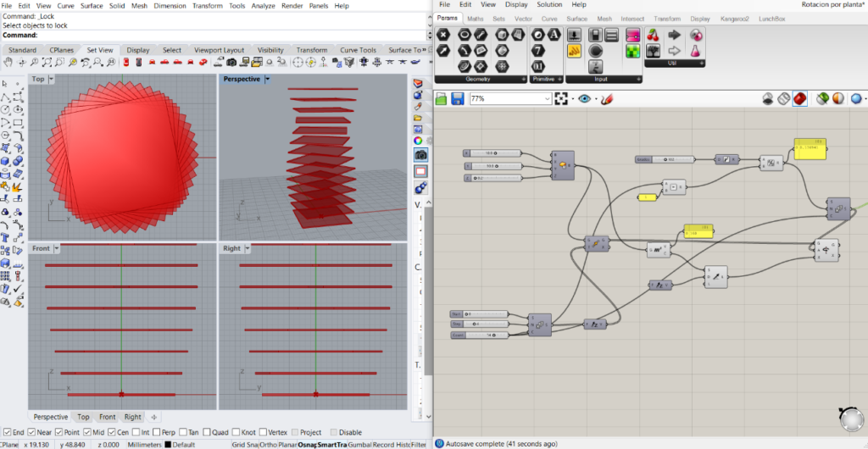Toggle the Mid osnap checkbox
868x449 pixels.
[x=87, y=432]
